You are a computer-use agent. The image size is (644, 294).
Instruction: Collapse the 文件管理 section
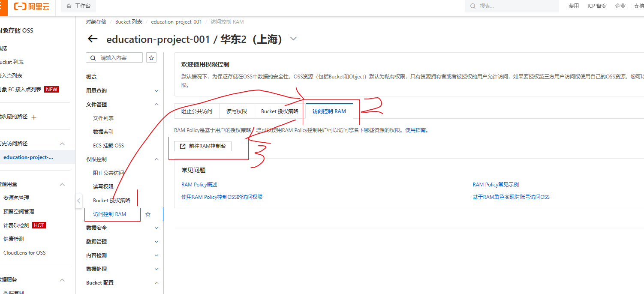click(156, 104)
